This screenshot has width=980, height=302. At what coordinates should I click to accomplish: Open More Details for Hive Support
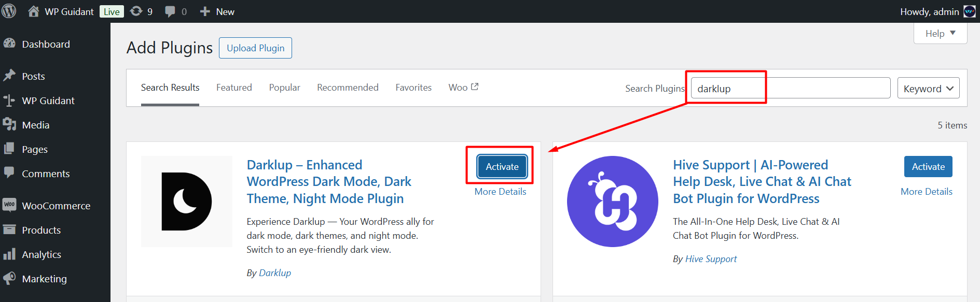point(927,192)
